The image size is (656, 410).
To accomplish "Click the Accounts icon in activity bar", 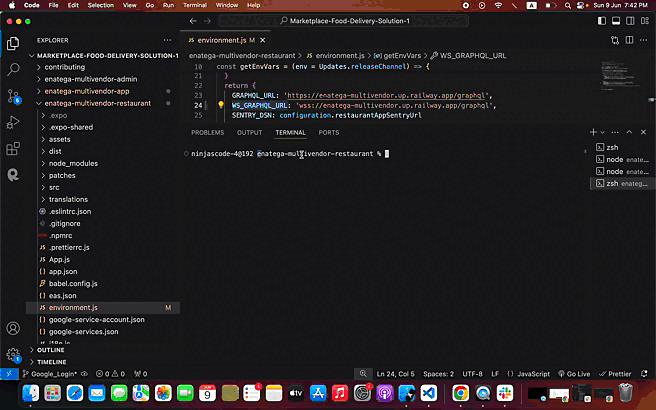I will 13,328.
